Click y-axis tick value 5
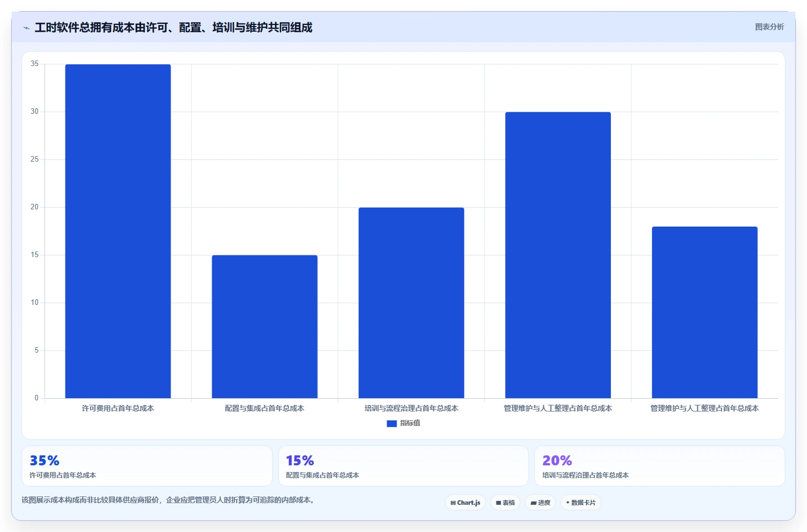Viewport: 807px width, 532px height. [x=37, y=350]
